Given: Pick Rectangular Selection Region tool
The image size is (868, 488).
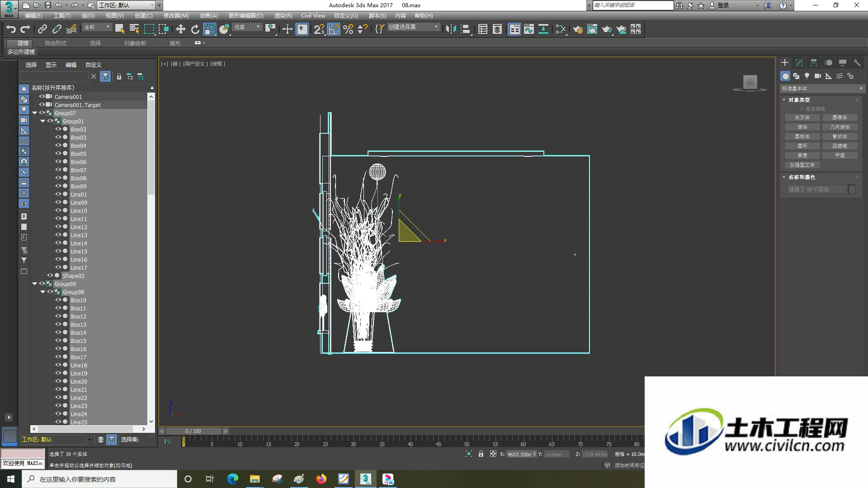Looking at the screenshot, I should 149,29.
